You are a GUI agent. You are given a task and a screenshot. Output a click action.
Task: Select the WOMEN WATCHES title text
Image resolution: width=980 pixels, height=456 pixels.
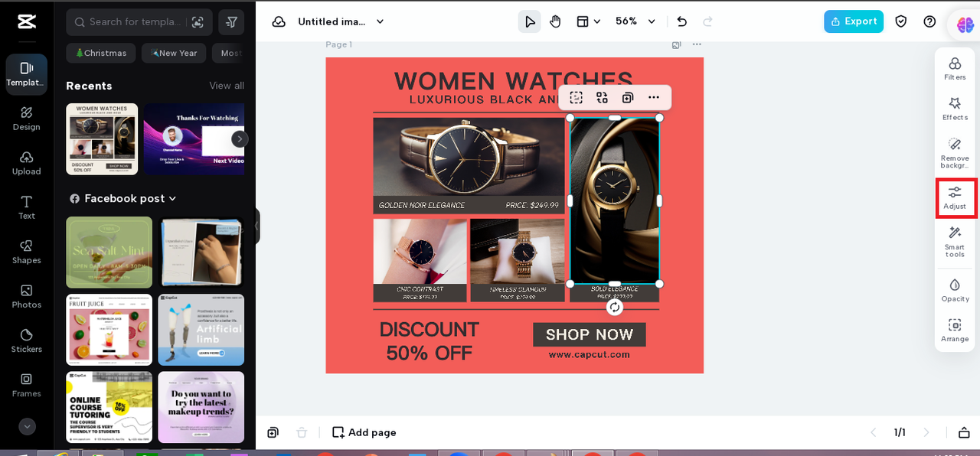(514, 80)
